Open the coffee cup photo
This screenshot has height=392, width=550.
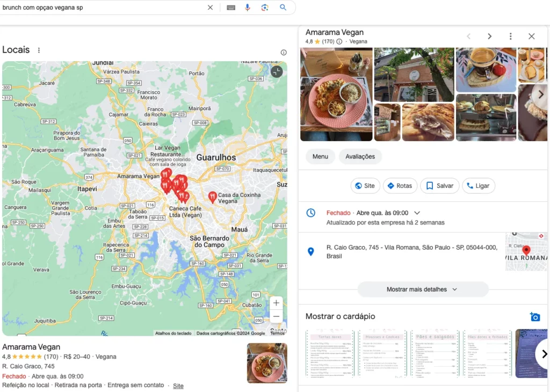coord(486,70)
